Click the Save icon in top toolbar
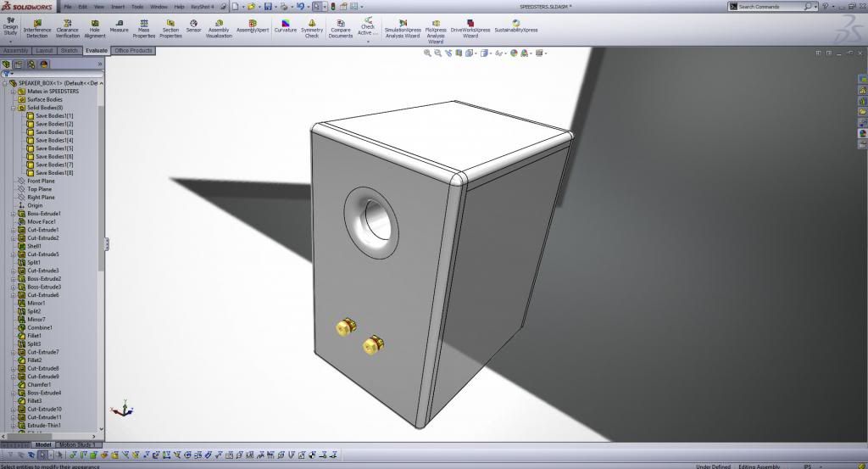This screenshot has height=469, width=868. pyautogui.click(x=268, y=7)
